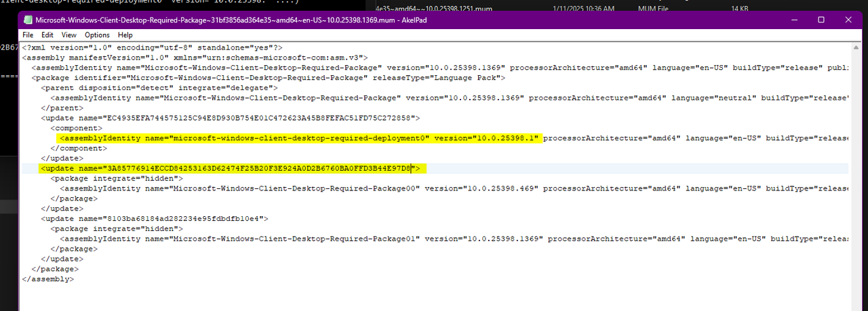The image size is (868, 311).
Task: Click the Required-Package00 assemblyIdentity line
Action: point(454,188)
